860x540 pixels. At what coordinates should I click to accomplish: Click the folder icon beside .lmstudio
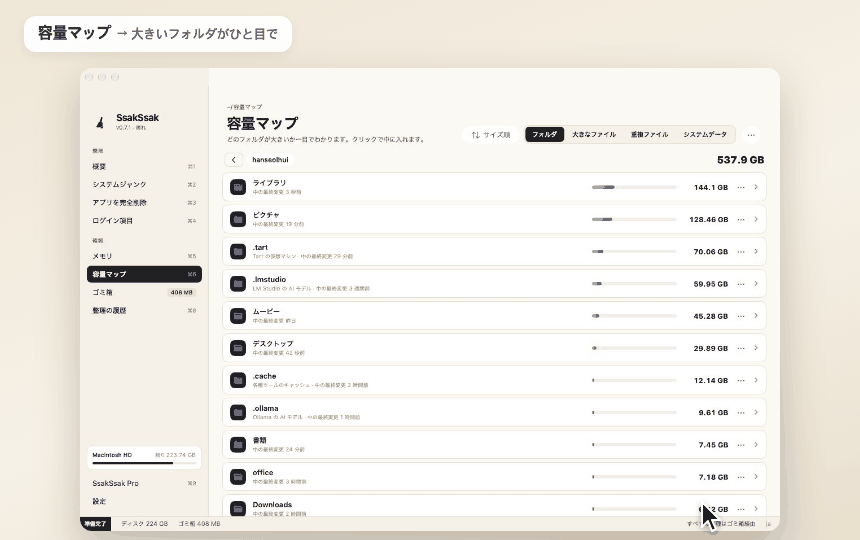click(238, 284)
